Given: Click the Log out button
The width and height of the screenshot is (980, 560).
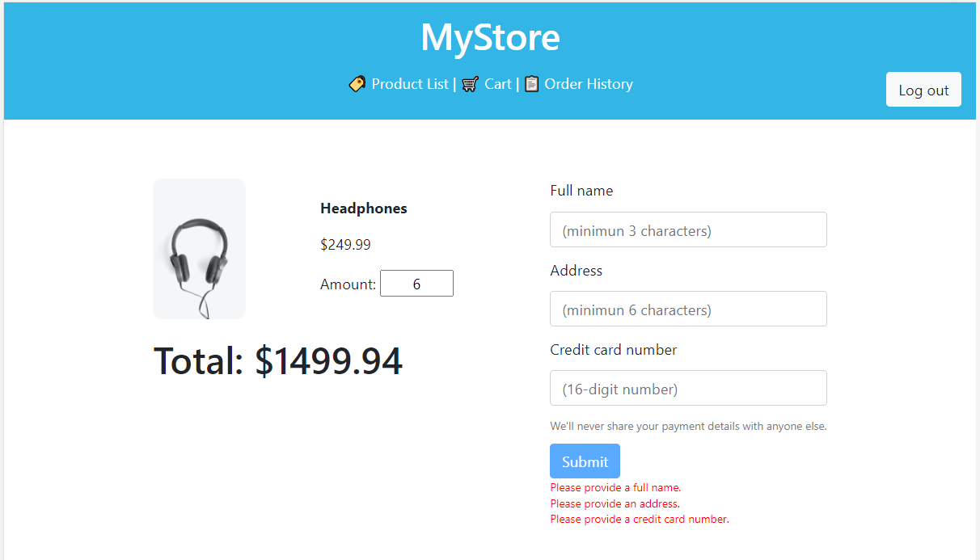Looking at the screenshot, I should 923,90.
